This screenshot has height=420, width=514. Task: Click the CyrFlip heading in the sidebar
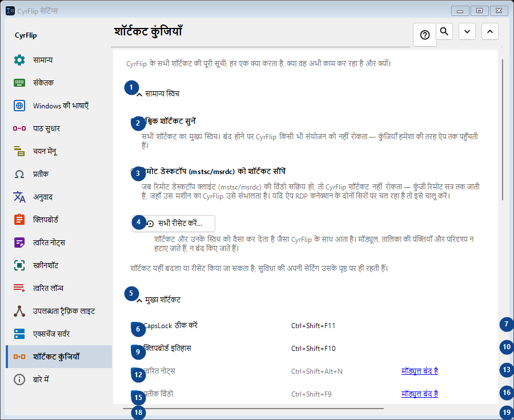tap(26, 35)
